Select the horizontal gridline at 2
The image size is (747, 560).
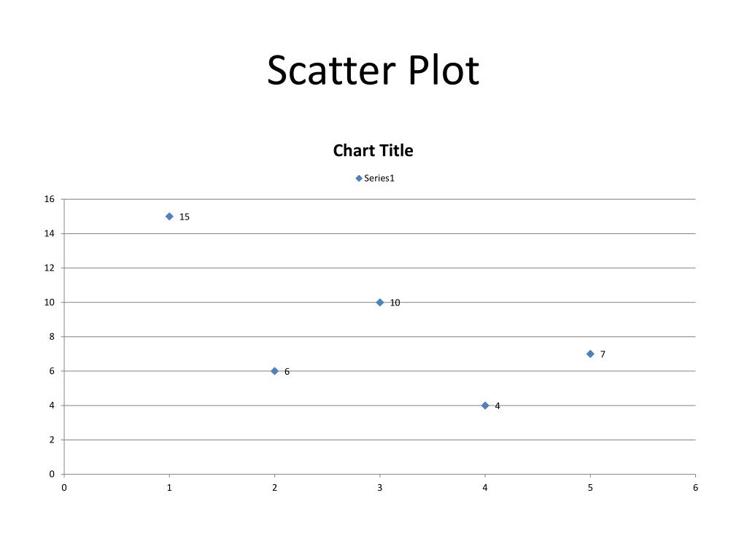pyautogui.click(x=379, y=440)
